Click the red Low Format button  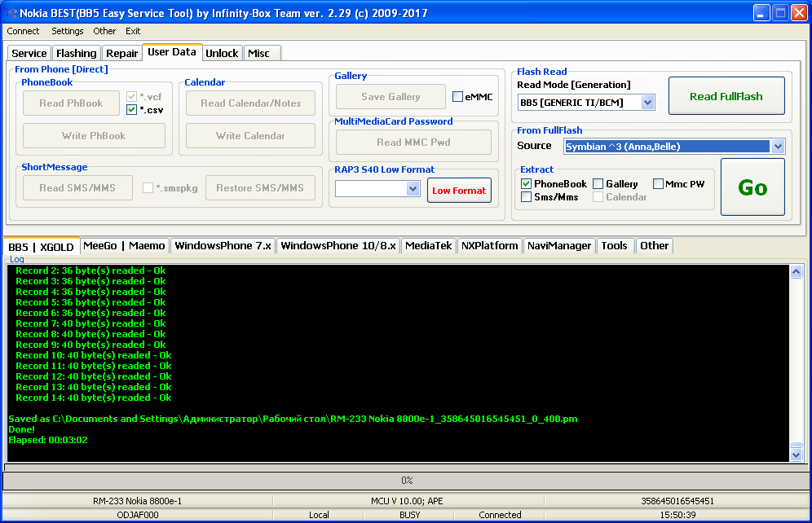(459, 190)
